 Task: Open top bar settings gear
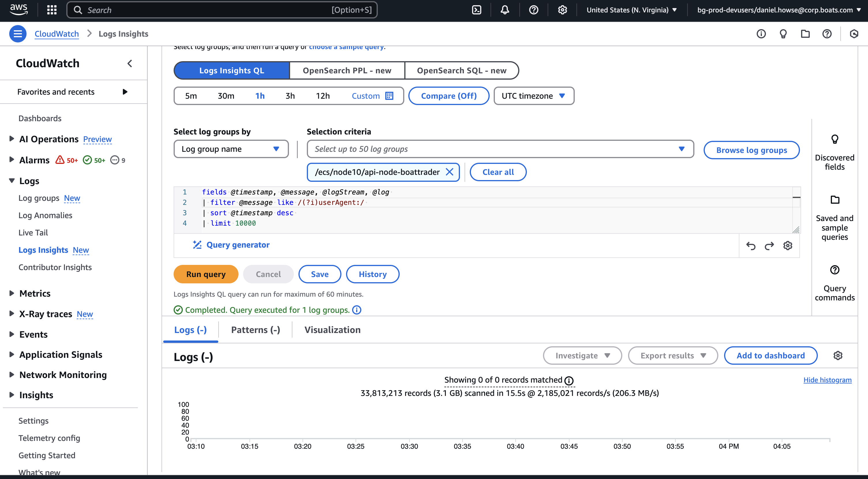pyautogui.click(x=562, y=10)
